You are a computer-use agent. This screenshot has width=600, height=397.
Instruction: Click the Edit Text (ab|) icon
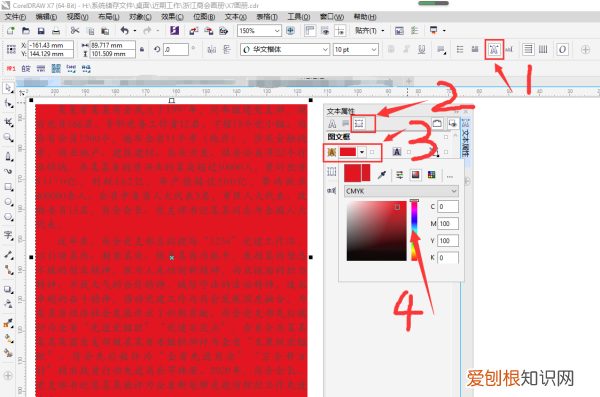click(509, 49)
